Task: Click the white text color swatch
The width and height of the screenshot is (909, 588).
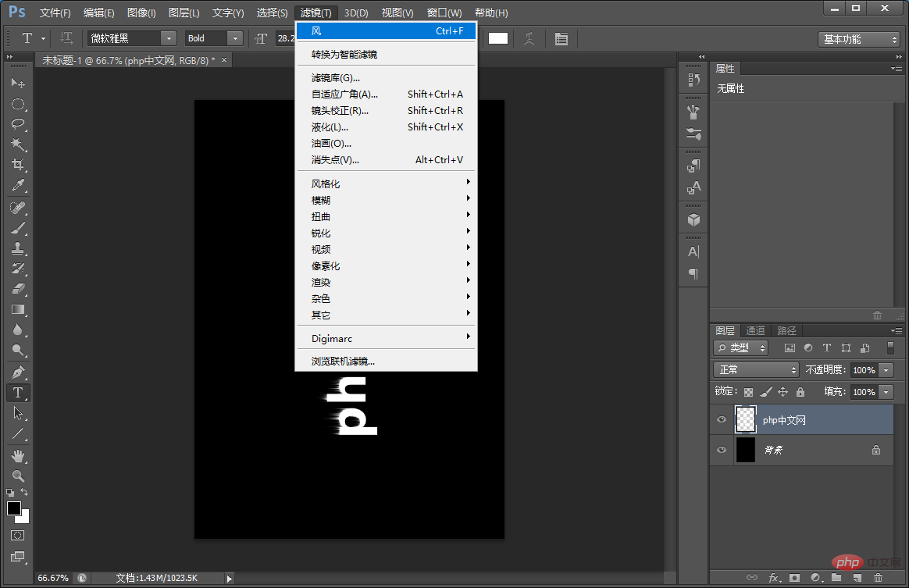Action: coord(498,38)
